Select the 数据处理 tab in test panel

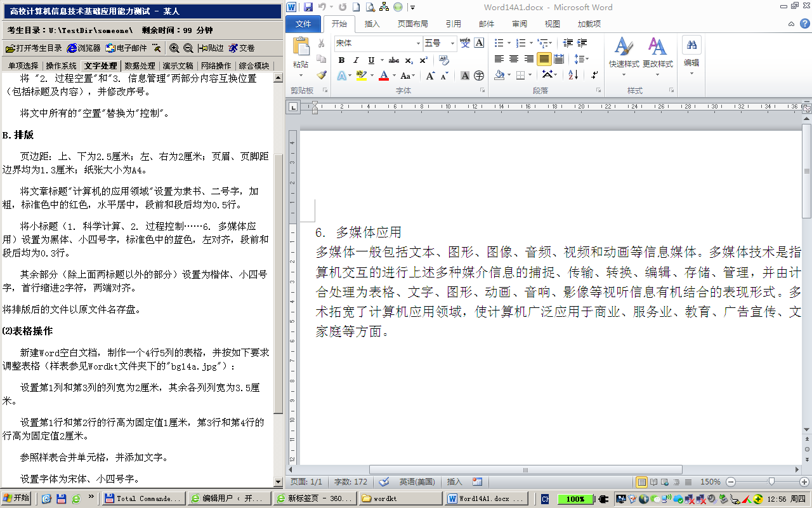140,65
